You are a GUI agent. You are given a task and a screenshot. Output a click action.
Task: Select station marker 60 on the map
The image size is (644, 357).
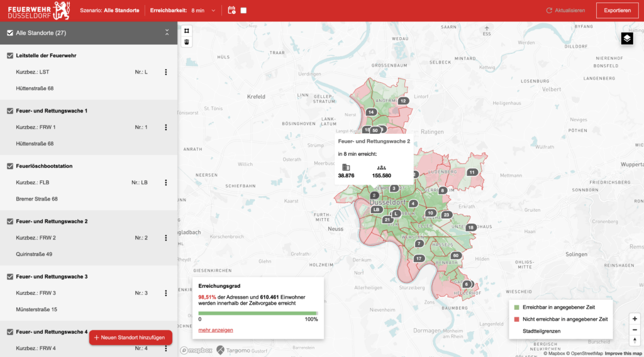tap(455, 255)
